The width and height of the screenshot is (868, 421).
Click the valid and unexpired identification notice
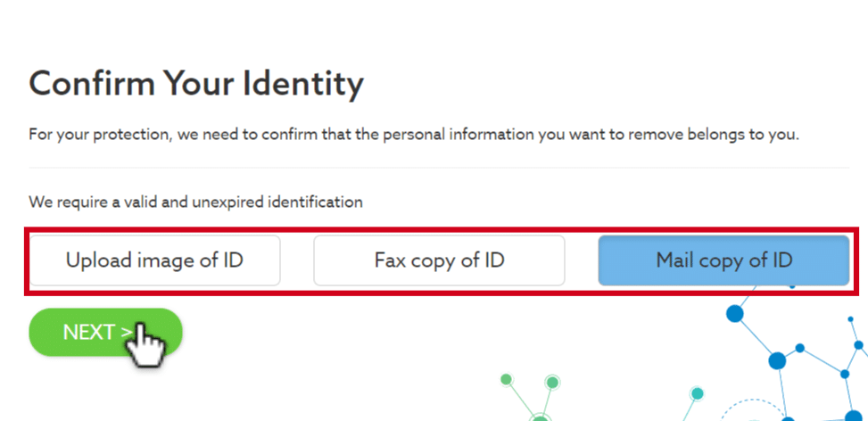pos(195,202)
